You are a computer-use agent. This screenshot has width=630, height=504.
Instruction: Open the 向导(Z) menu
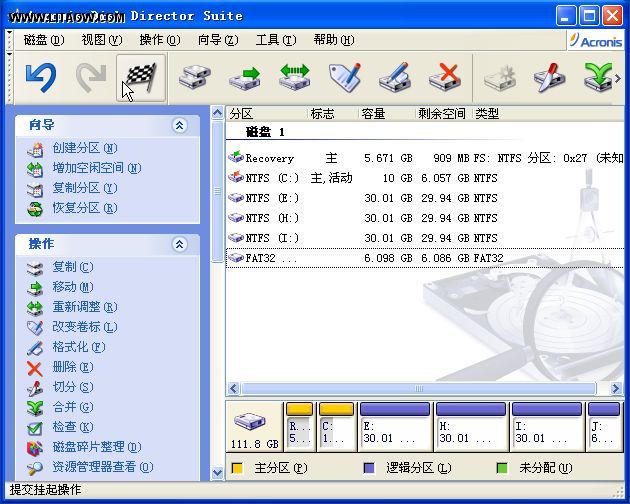pyautogui.click(x=218, y=40)
